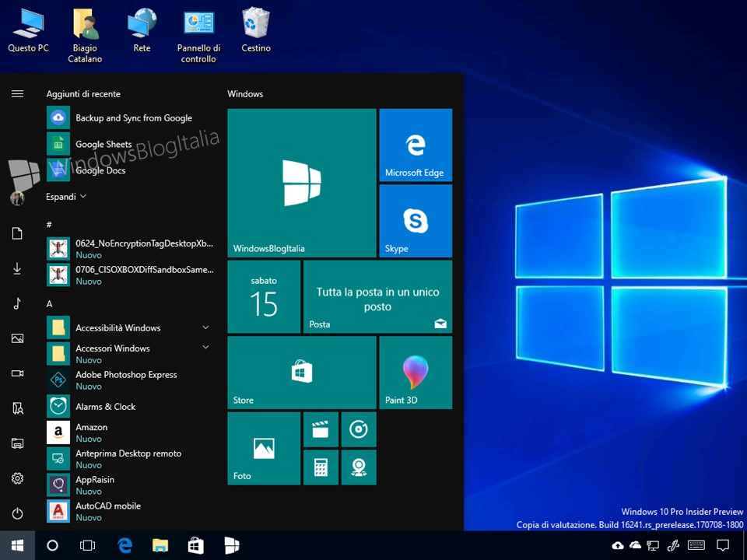Open 0706_CISOXBOXDiffSandboxSame app entry
Viewport: 747px width, 560px height.
(130, 275)
